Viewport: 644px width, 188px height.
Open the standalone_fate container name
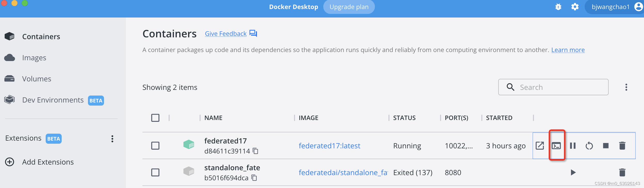point(232,168)
